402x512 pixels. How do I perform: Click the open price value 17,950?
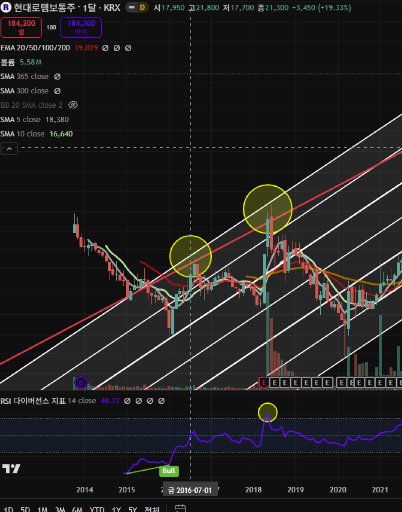pos(173,7)
